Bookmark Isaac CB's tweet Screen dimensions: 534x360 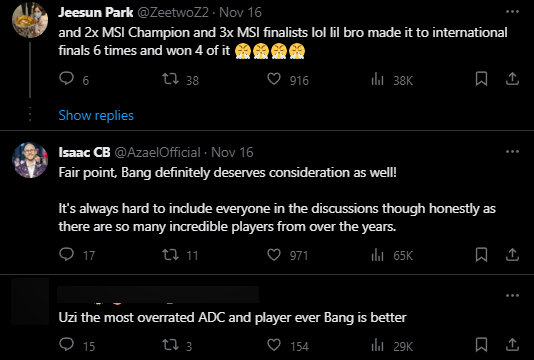(x=481, y=254)
